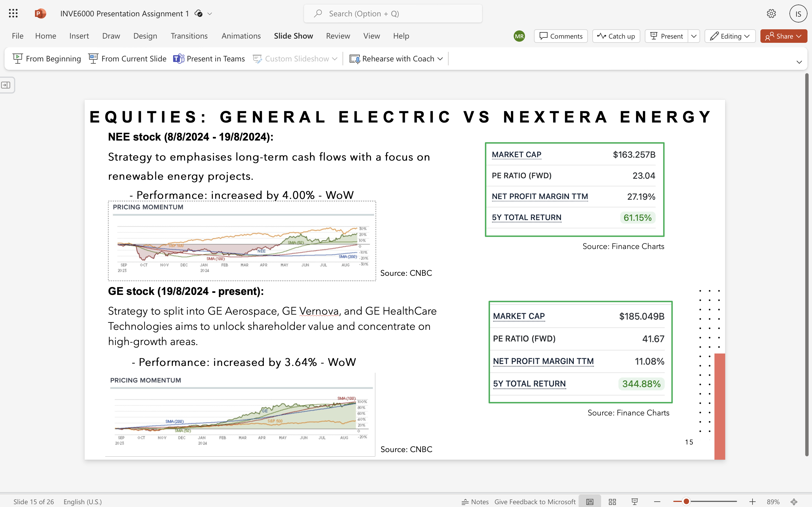The width and height of the screenshot is (812, 507).
Task: Start Slide Show from status bar icon
Action: 634,502
